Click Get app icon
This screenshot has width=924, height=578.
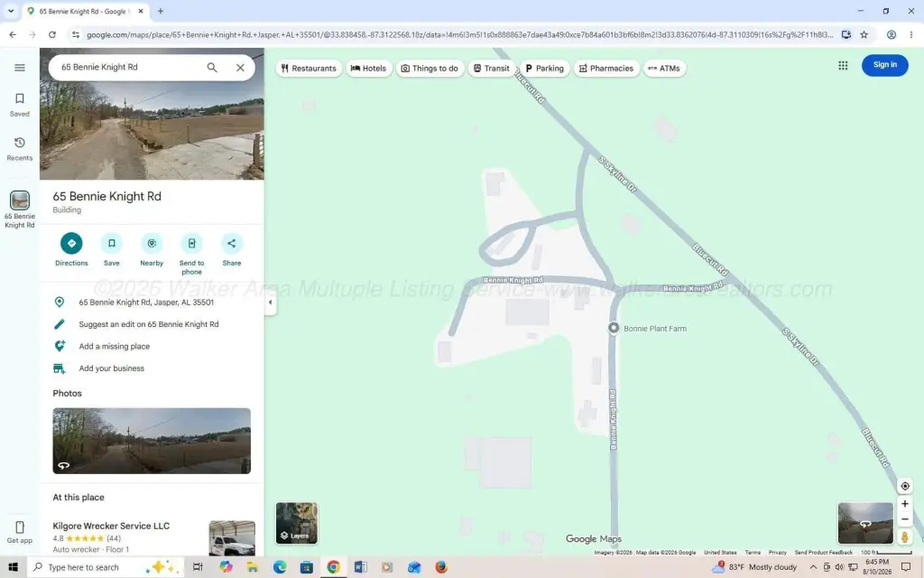20,532
